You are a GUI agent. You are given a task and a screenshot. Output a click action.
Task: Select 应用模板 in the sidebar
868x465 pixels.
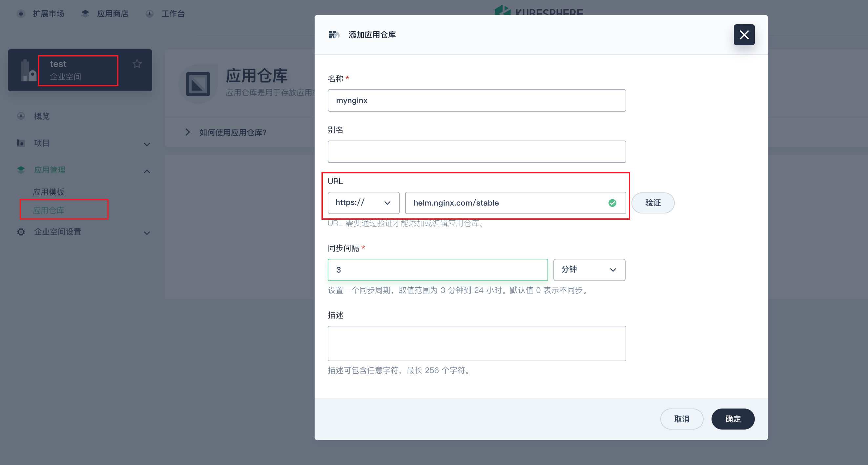pyautogui.click(x=49, y=192)
